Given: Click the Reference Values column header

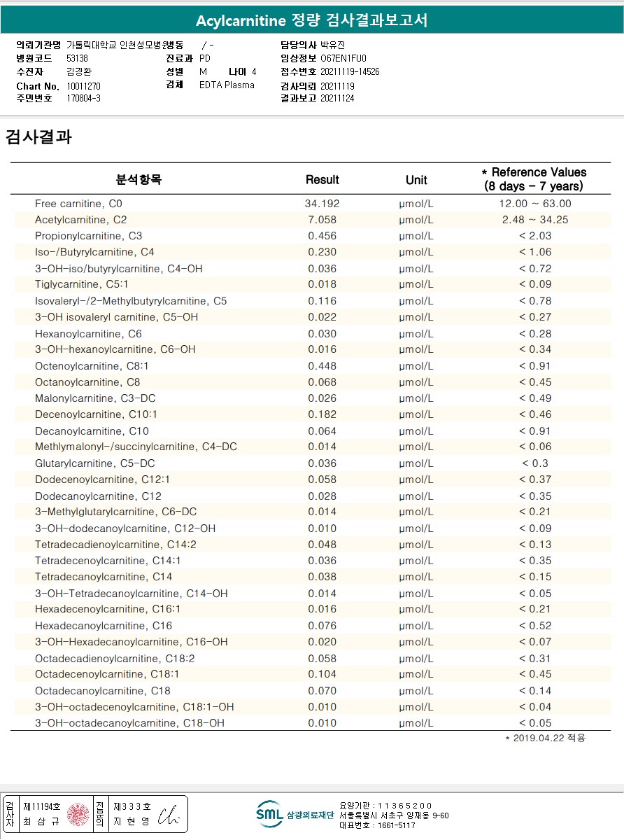Looking at the screenshot, I should coord(535,179).
